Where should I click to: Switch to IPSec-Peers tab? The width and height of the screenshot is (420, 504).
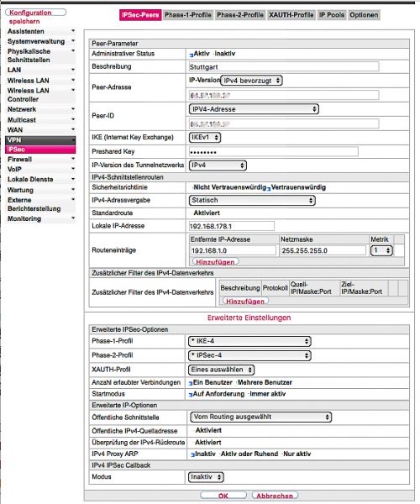140,15
